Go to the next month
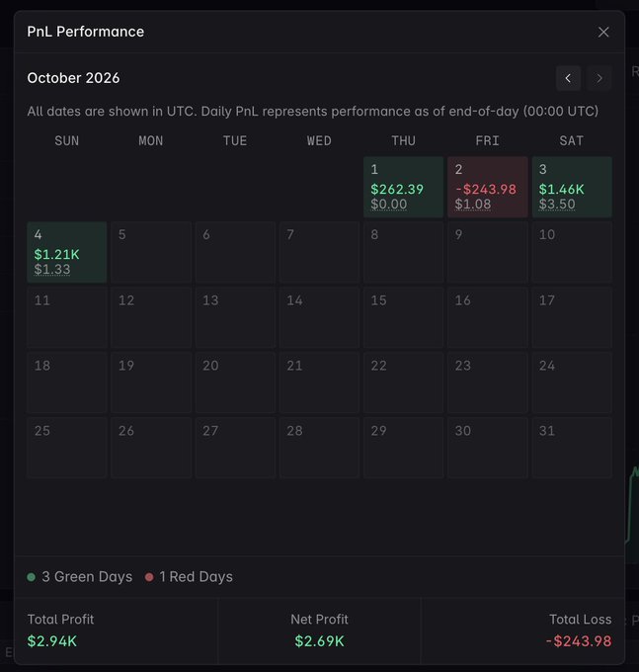Image resolution: width=639 pixels, height=672 pixels. (599, 78)
